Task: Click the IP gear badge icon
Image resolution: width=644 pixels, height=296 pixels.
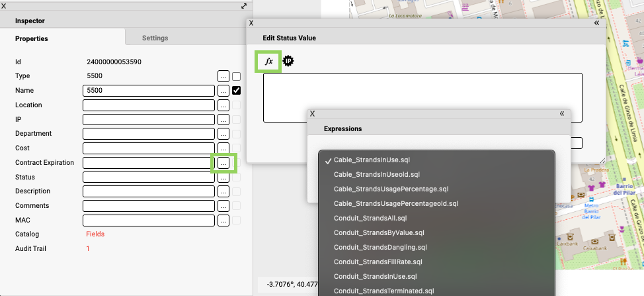Action: tap(288, 61)
